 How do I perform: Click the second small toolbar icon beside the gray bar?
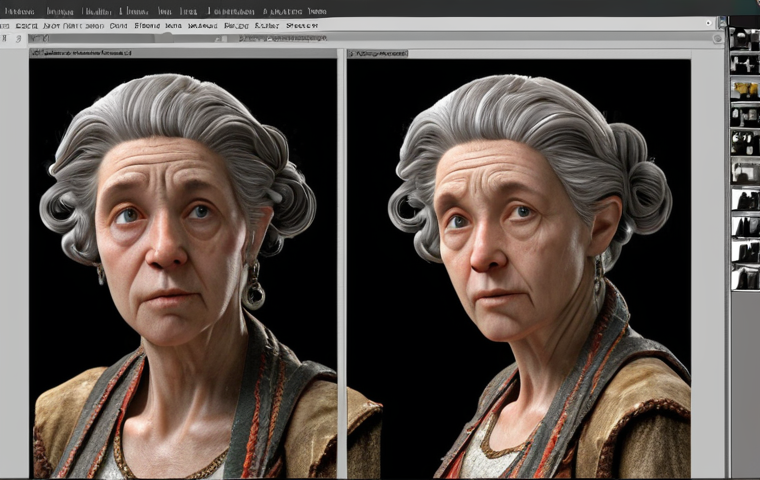point(18,38)
